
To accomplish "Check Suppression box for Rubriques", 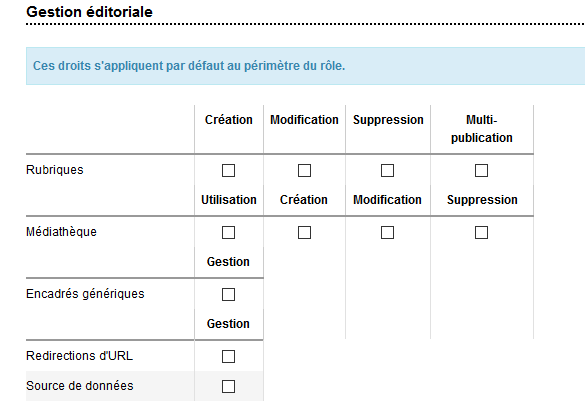I will coord(387,171).
